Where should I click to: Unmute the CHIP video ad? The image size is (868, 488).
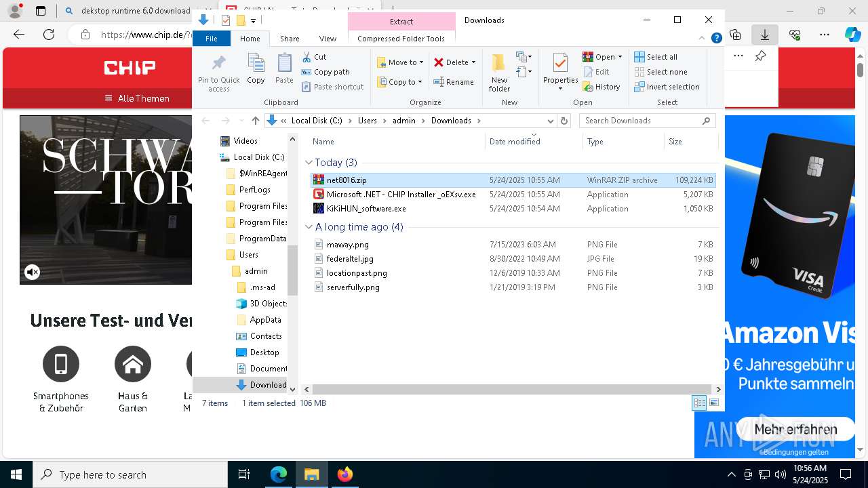coord(32,272)
